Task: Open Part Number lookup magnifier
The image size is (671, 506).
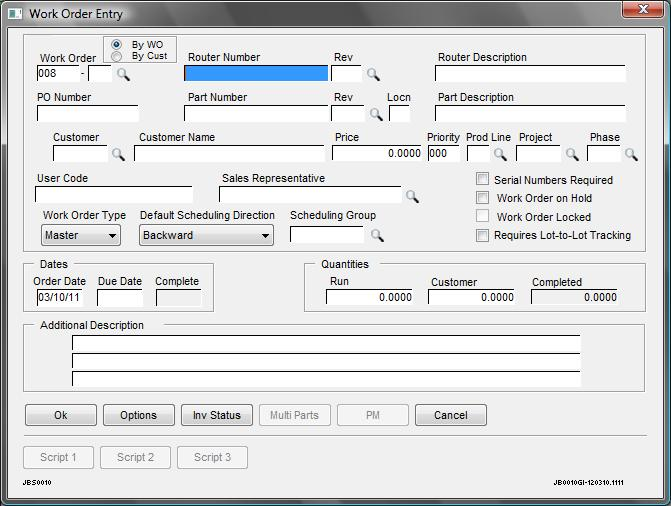Action: pyautogui.click(x=376, y=114)
